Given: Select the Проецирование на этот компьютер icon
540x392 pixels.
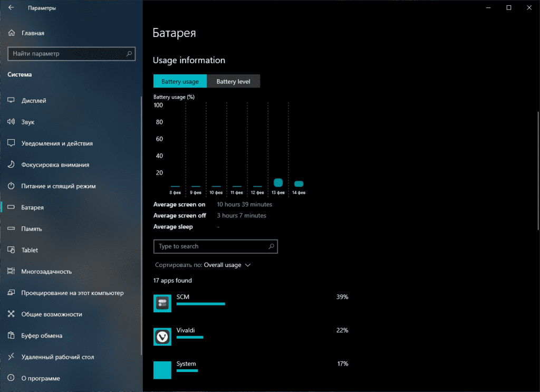Looking at the screenshot, I should pos(11,292).
